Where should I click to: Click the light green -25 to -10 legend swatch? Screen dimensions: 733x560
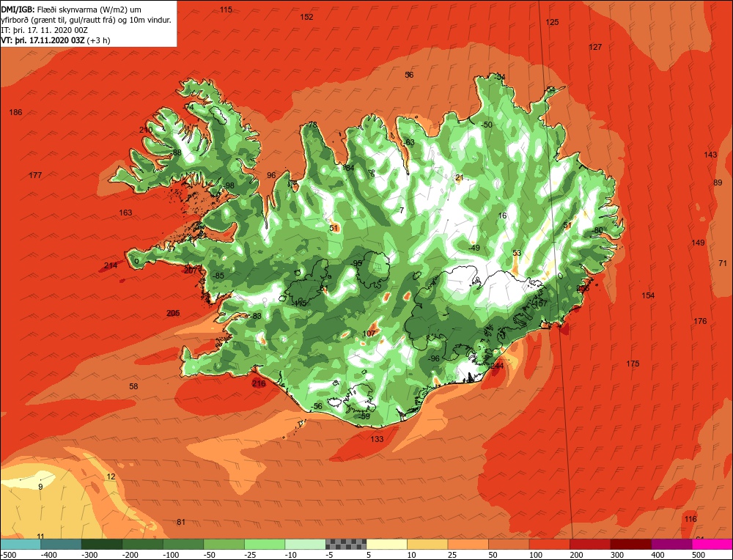(264, 544)
